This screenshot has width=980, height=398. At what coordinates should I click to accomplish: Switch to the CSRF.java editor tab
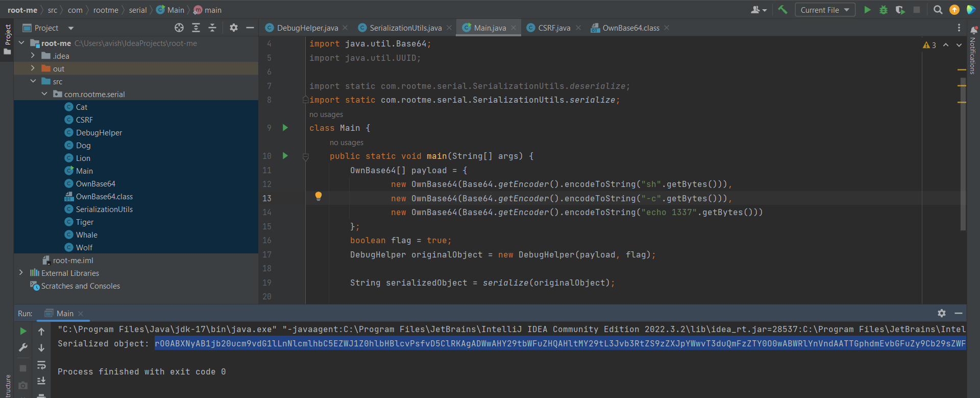(x=554, y=28)
